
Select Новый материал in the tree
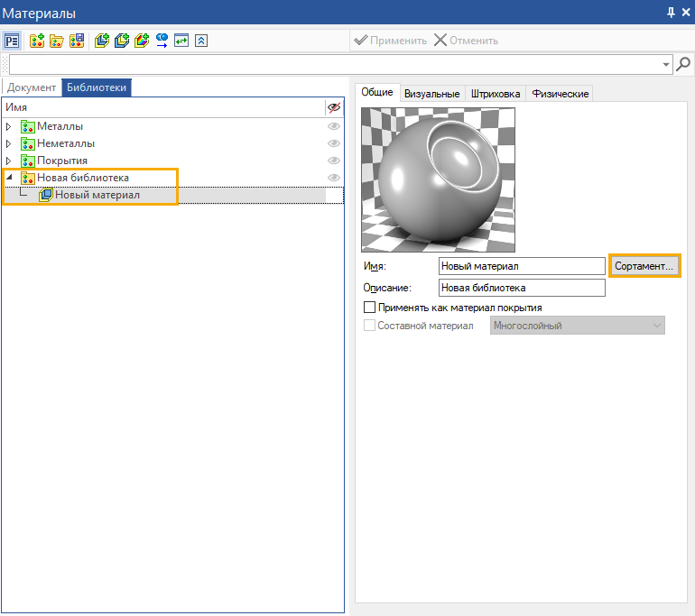[x=97, y=195]
